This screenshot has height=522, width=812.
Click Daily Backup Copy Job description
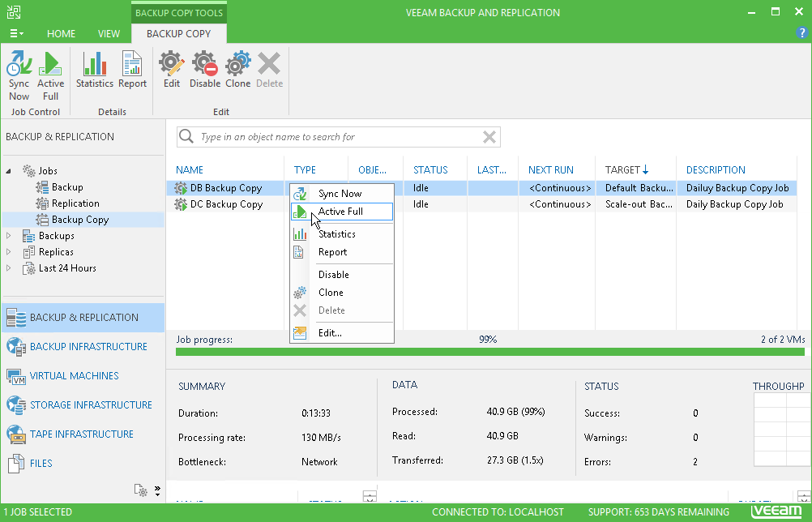click(734, 204)
